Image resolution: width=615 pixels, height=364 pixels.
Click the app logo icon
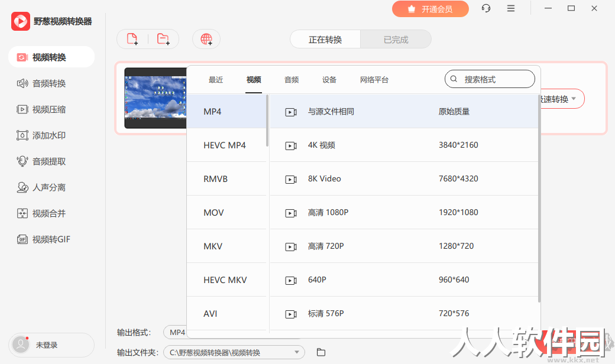(x=20, y=21)
